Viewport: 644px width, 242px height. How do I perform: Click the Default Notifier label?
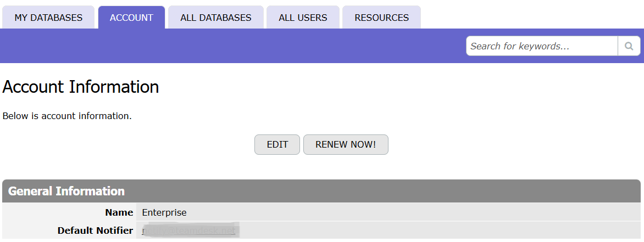point(95,230)
